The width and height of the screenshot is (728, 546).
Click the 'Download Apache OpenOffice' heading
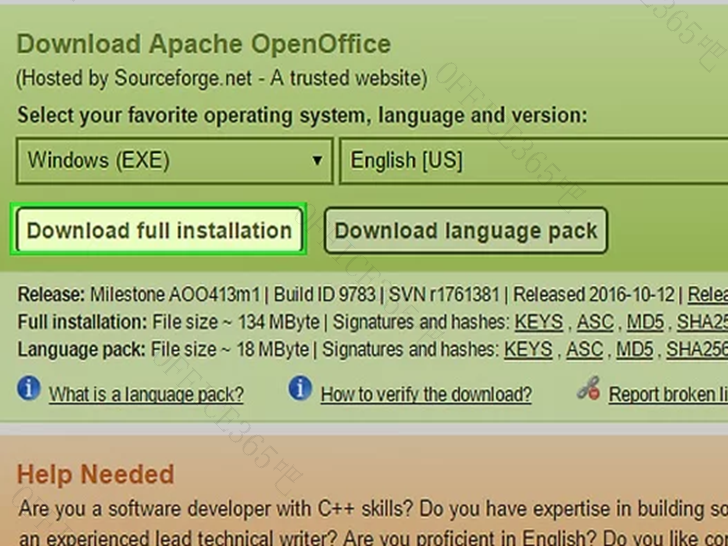204,44
